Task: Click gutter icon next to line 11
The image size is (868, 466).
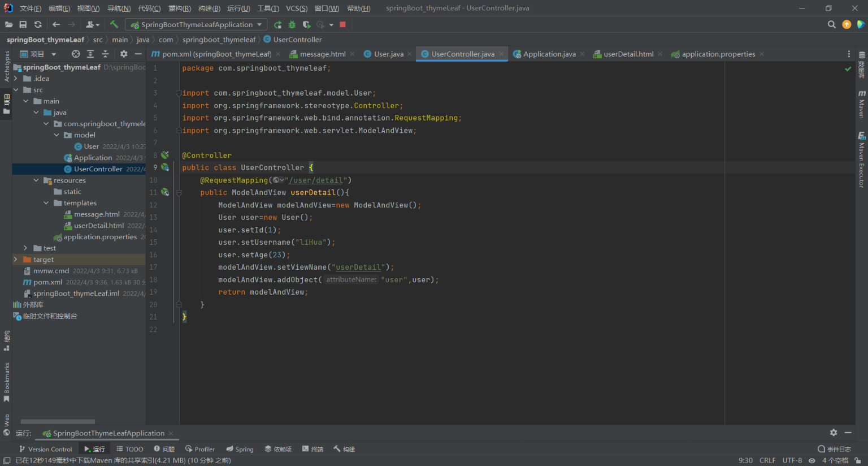Action: [x=165, y=192]
